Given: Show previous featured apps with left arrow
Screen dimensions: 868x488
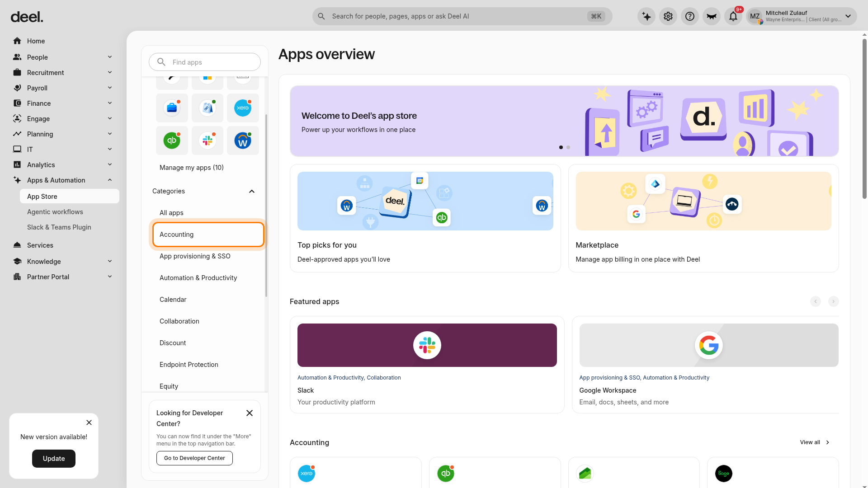Looking at the screenshot, I should click(816, 301).
